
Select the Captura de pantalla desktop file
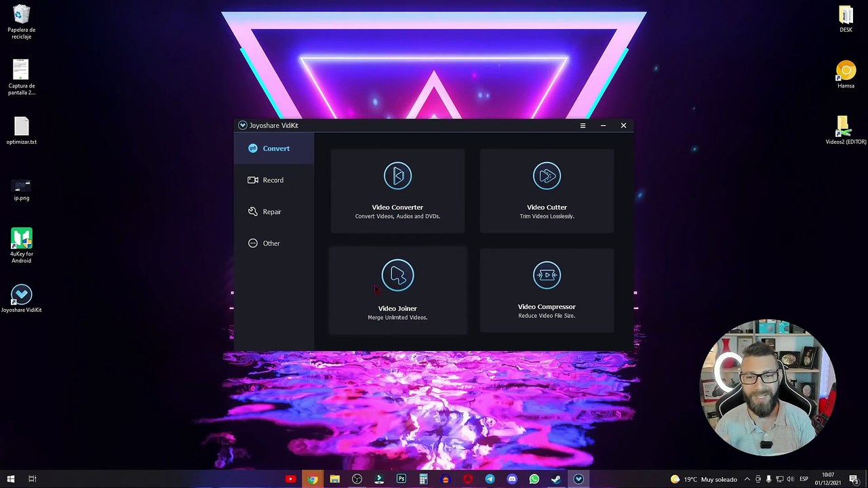[x=22, y=77]
